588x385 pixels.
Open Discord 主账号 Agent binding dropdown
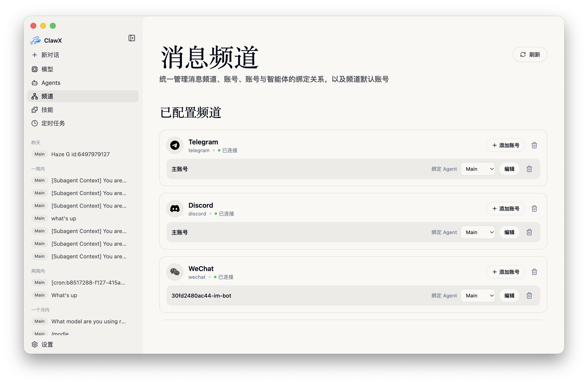coord(478,232)
